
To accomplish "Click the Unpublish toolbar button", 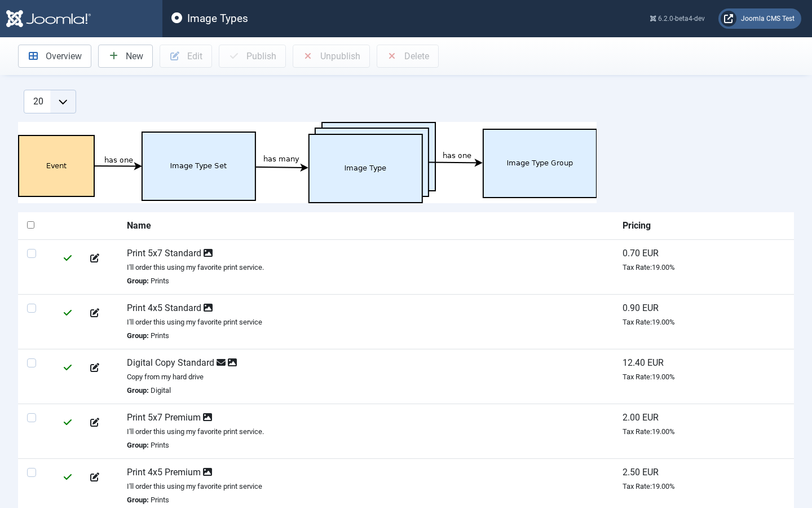I will click(x=331, y=56).
